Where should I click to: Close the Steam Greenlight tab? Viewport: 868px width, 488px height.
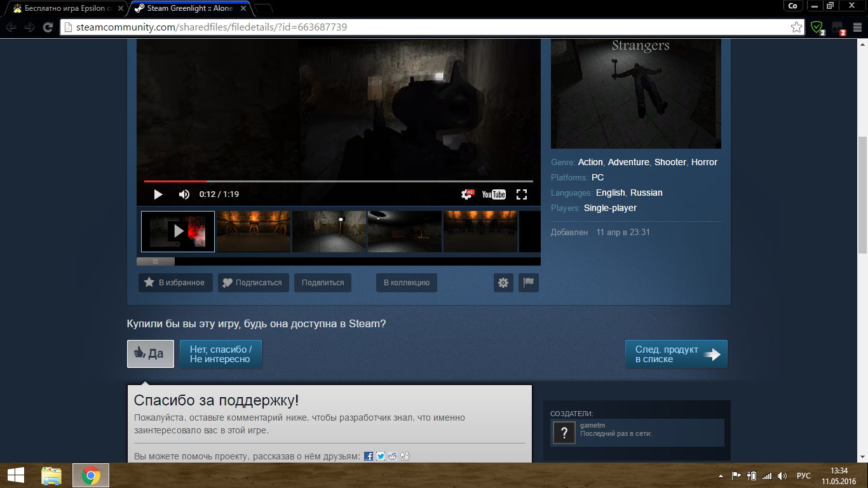(x=243, y=9)
